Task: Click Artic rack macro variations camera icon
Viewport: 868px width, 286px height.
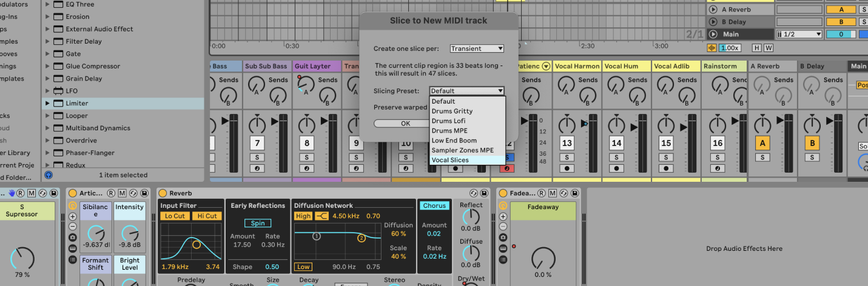Action: point(73,238)
